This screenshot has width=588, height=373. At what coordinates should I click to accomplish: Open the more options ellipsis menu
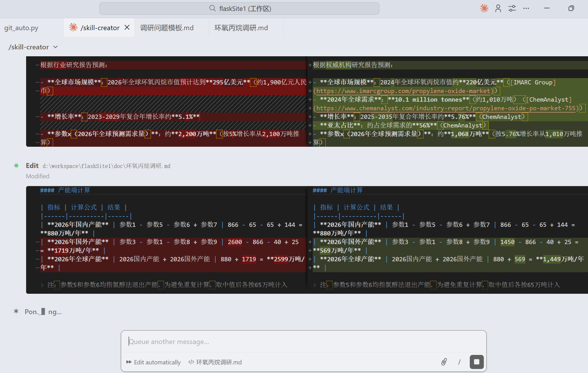[x=526, y=8]
